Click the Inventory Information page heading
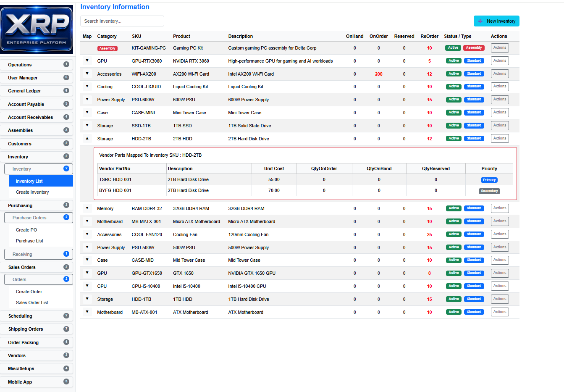This screenshot has height=392, width=564. [115, 7]
